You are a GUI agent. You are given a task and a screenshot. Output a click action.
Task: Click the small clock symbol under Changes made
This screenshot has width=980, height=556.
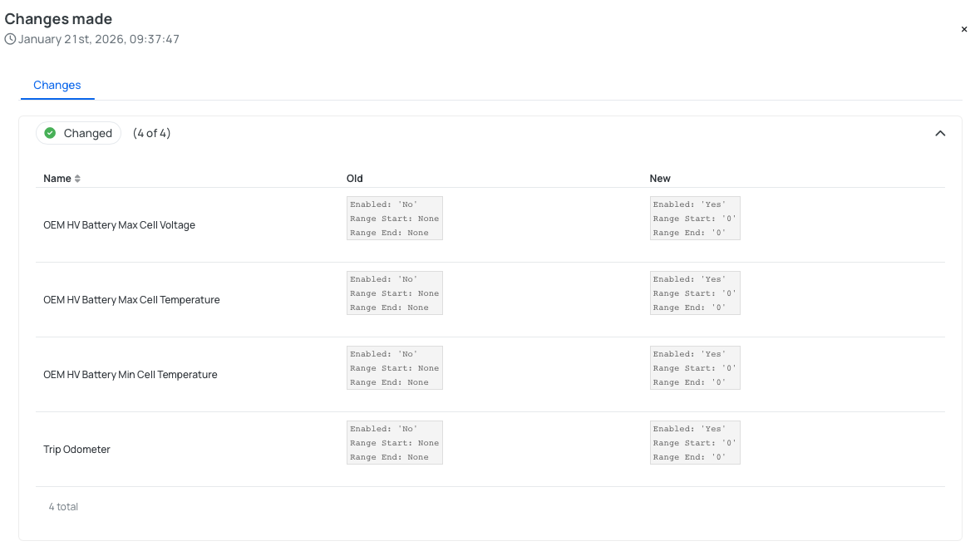(x=9, y=38)
